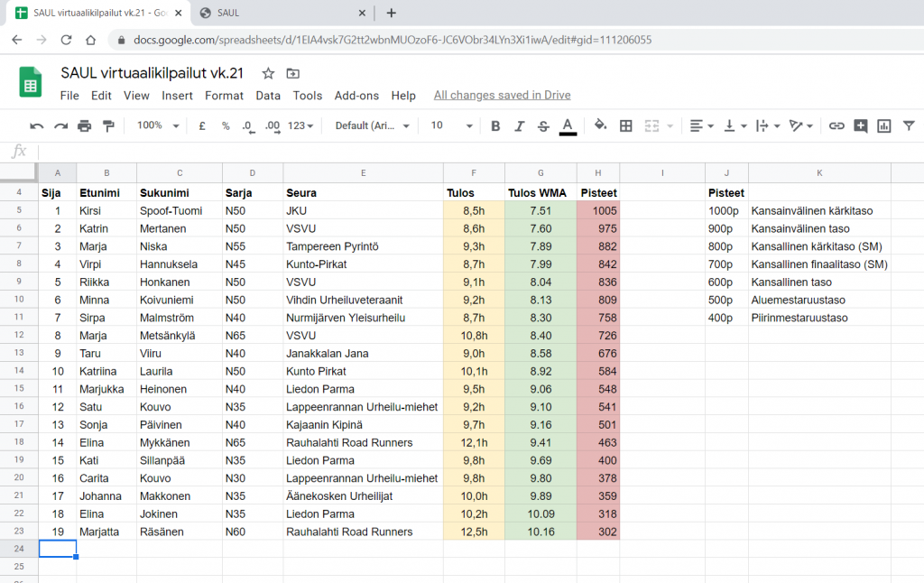Open the Data menu
Viewport: 924px width, 583px height.
(268, 96)
